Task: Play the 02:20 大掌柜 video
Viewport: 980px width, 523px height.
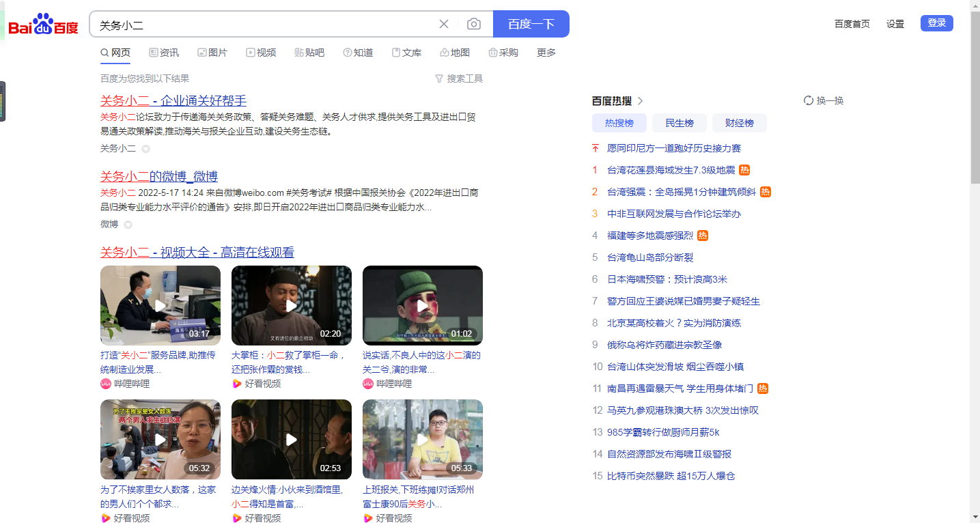Action: (x=292, y=305)
